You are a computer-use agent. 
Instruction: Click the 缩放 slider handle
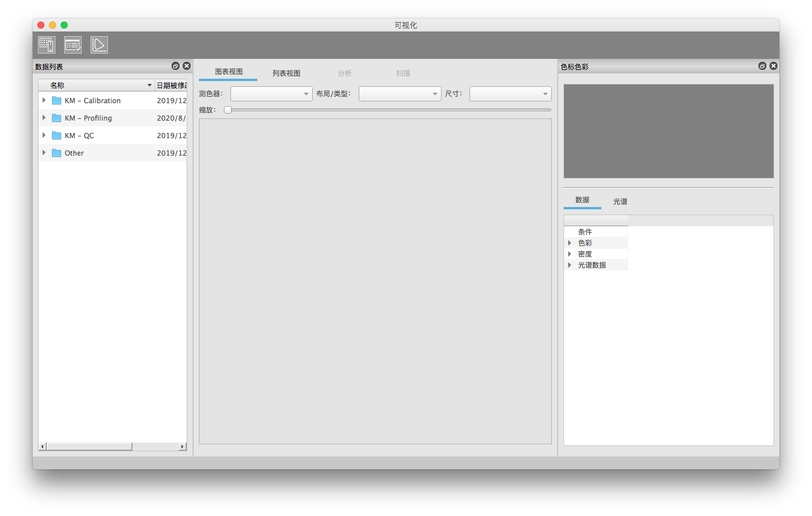[228, 110]
